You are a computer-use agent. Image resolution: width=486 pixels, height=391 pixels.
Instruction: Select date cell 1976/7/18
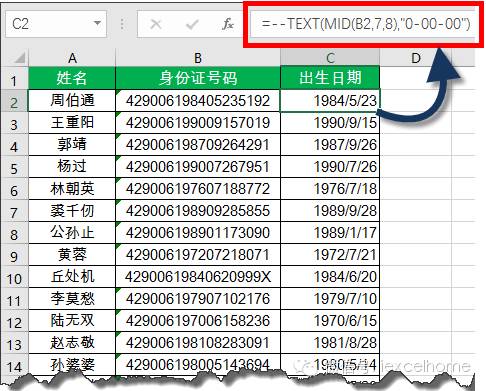[330, 189]
